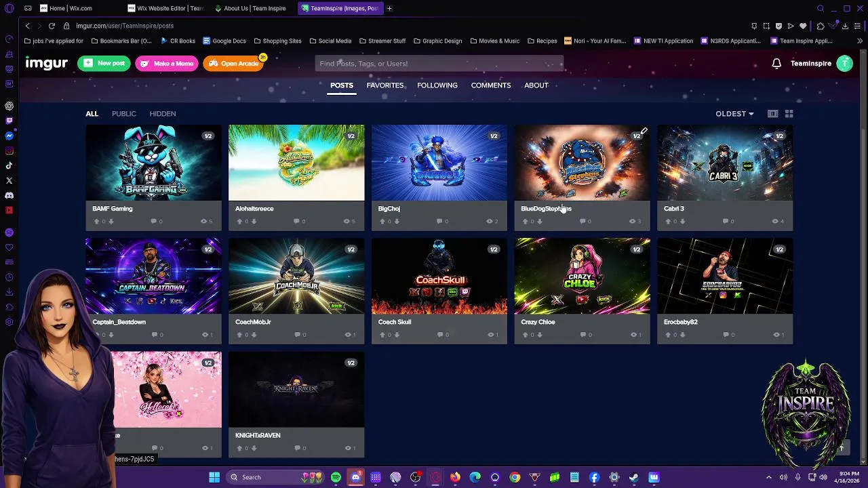Open the OLDEST sort dropdown
This screenshot has height=488, width=868.
click(734, 114)
